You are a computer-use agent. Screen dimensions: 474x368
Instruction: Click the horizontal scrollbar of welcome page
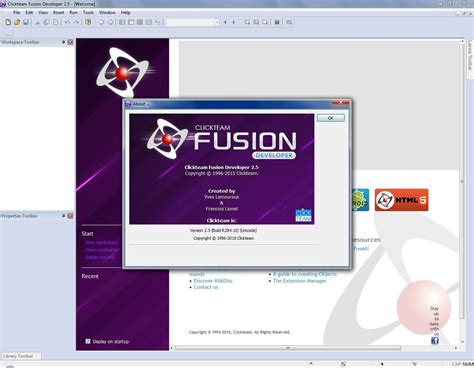(288, 348)
